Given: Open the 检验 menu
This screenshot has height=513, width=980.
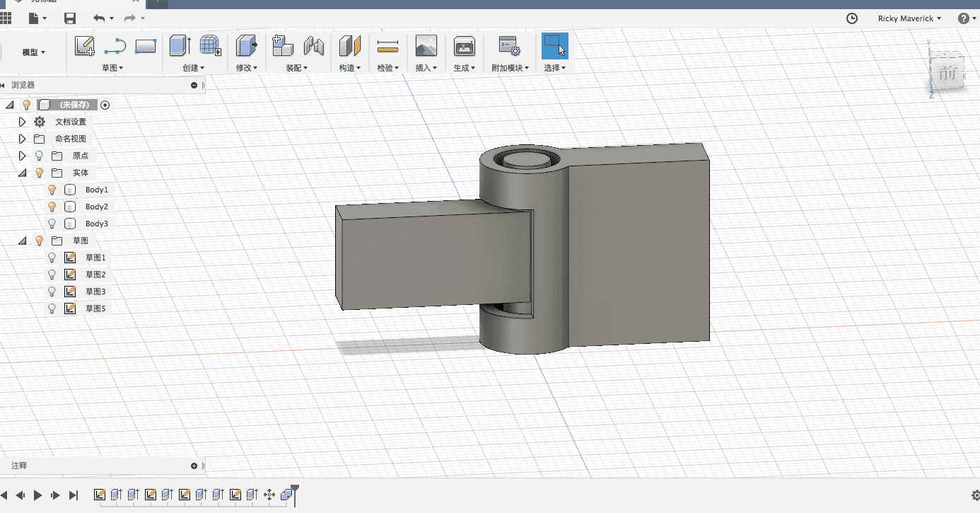Looking at the screenshot, I should 388,68.
